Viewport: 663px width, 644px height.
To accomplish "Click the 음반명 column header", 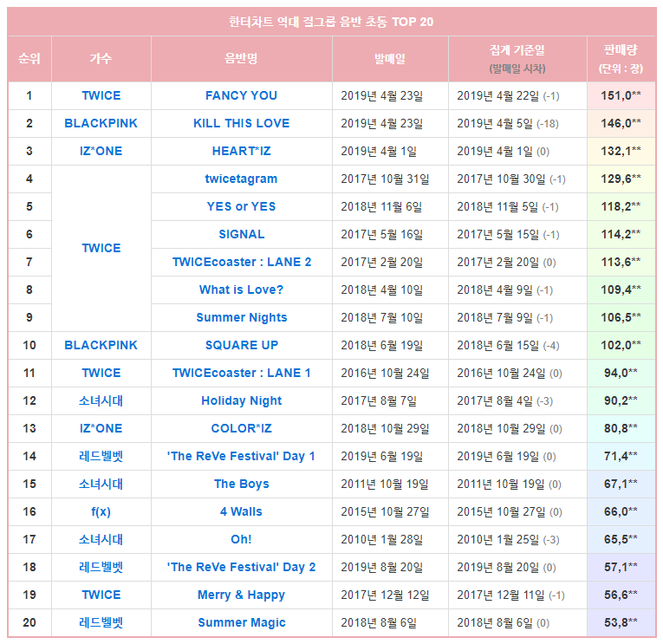I will pyautogui.click(x=242, y=58).
